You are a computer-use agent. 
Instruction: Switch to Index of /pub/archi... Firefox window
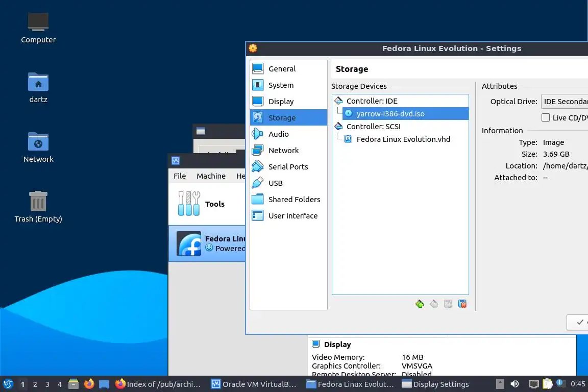click(x=158, y=384)
